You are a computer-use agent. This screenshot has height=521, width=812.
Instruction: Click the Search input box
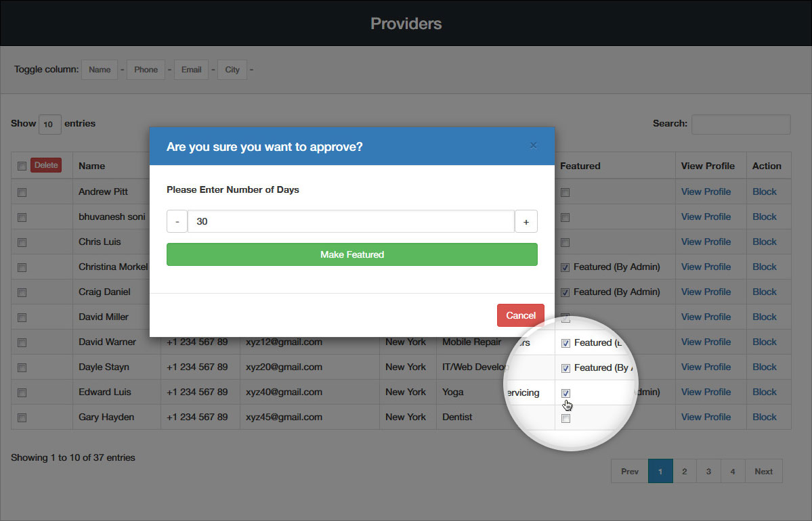tap(740, 124)
